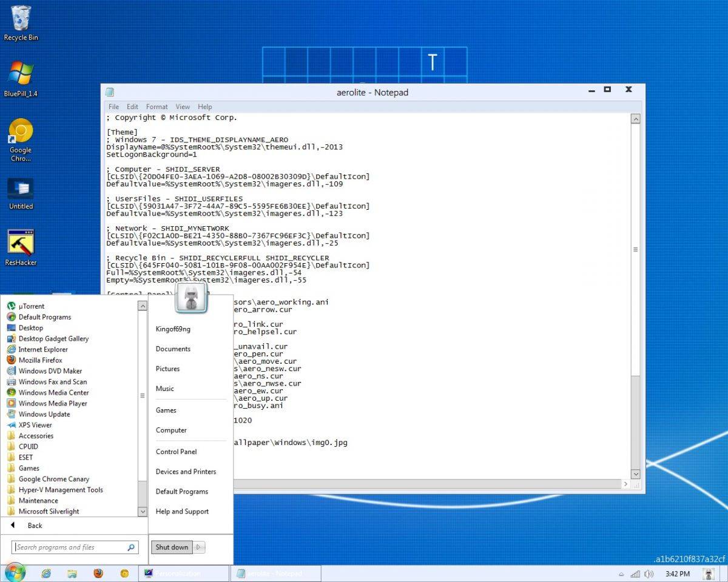Open Notepad's Edit menu
The image size is (728, 582).
[x=132, y=107]
